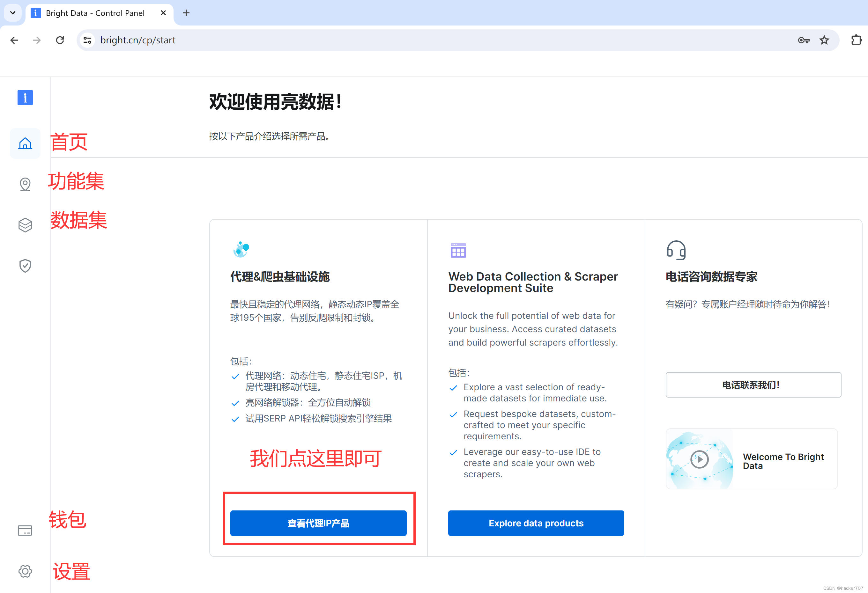
Task: Click the Explore a vast selection item
Action: tap(535, 392)
